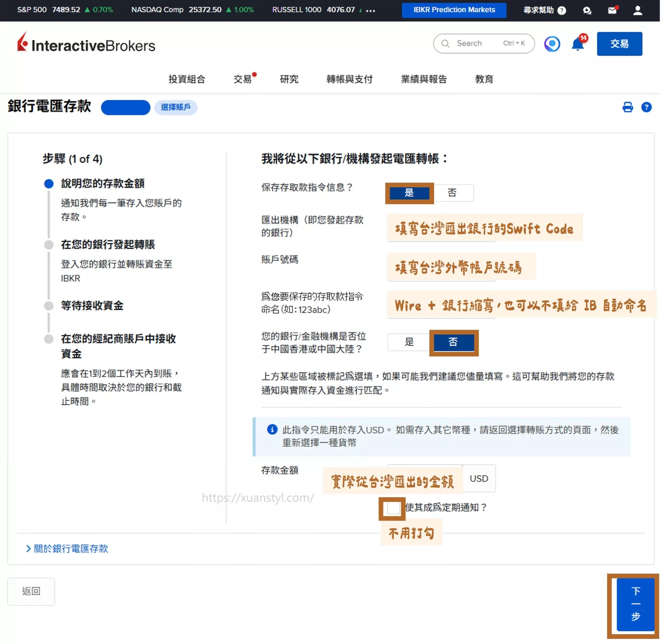Image resolution: width=661 pixels, height=644 pixels.
Task: Click the 賬戶號碼 account number field
Action: (441, 267)
